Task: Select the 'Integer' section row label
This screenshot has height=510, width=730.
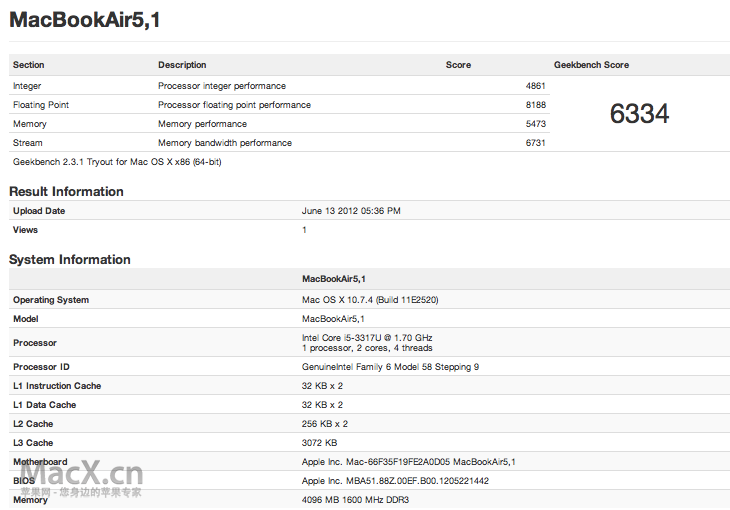Action: (x=27, y=86)
